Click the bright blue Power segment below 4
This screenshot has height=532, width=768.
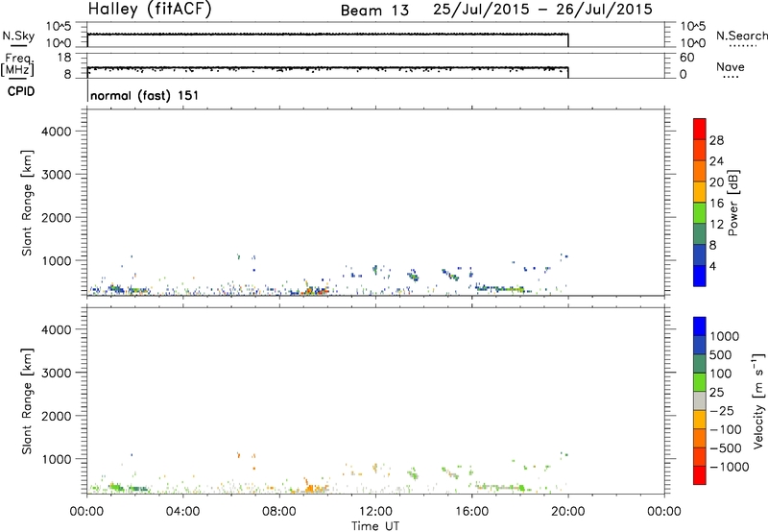pos(700,276)
